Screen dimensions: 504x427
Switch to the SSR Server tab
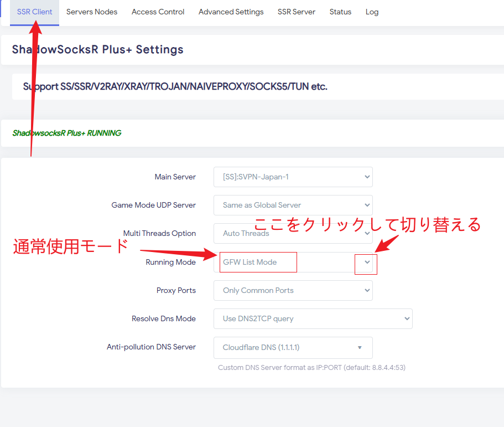point(296,12)
